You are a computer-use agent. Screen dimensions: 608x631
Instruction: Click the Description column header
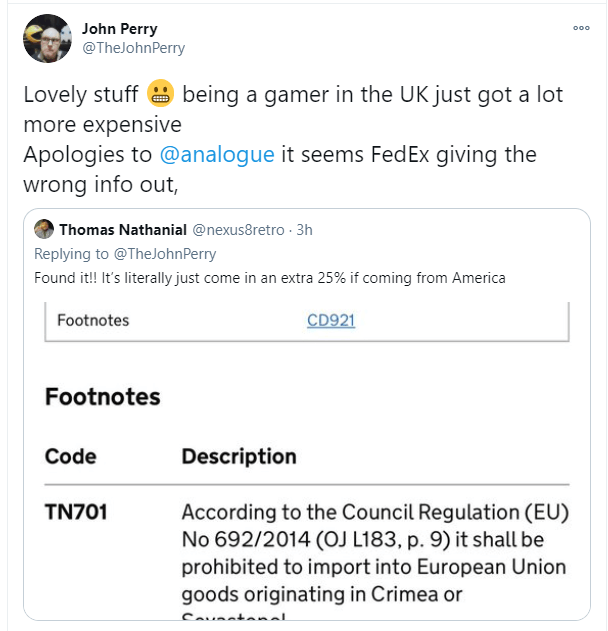(x=239, y=456)
